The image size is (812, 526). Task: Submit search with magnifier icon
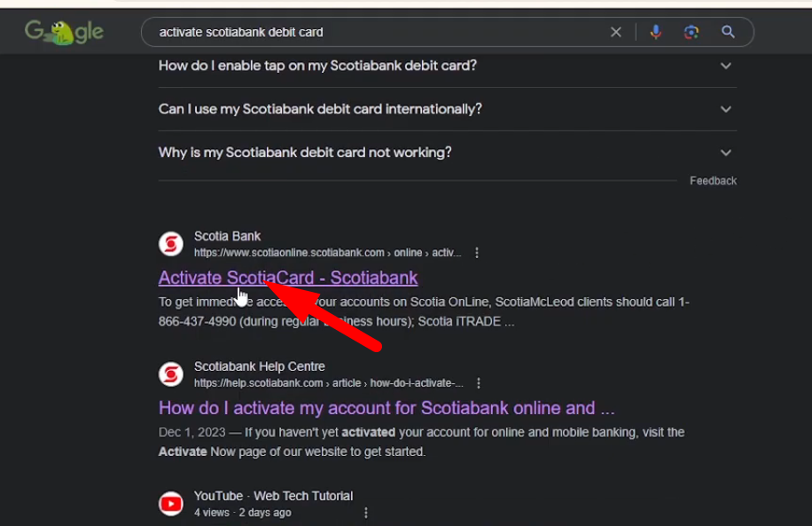pos(728,32)
